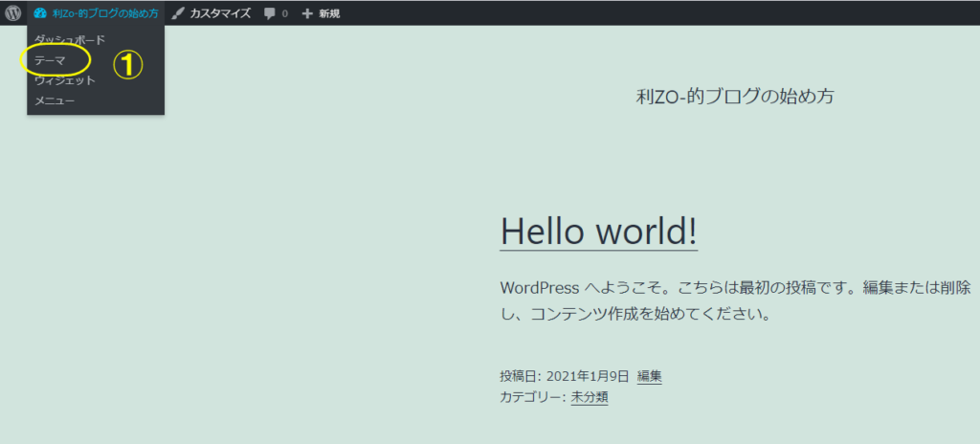
Task: Click the 編集 edit link
Action: [650, 376]
